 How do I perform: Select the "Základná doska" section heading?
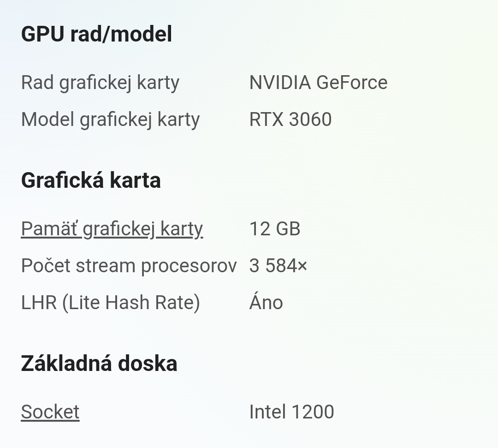point(99,363)
